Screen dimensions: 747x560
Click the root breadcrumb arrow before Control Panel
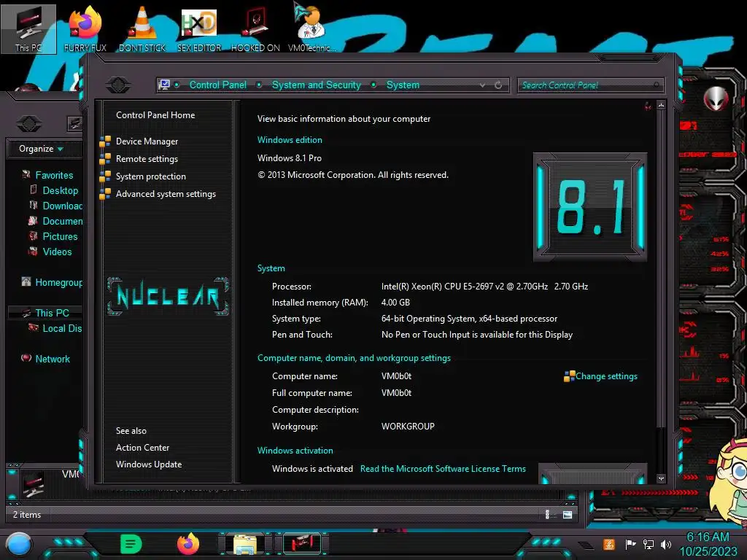[177, 85]
